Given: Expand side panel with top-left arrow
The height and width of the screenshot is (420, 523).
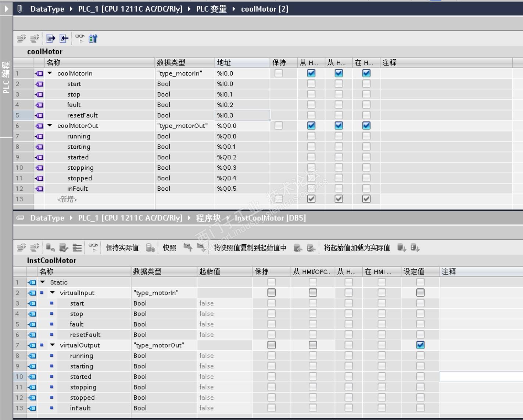Looking at the screenshot, I should [x=6, y=8].
